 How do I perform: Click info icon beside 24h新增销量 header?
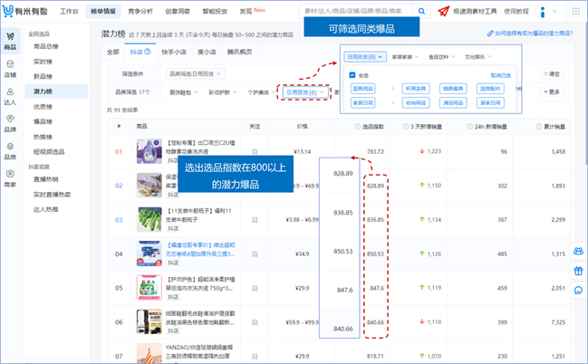(x=469, y=127)
